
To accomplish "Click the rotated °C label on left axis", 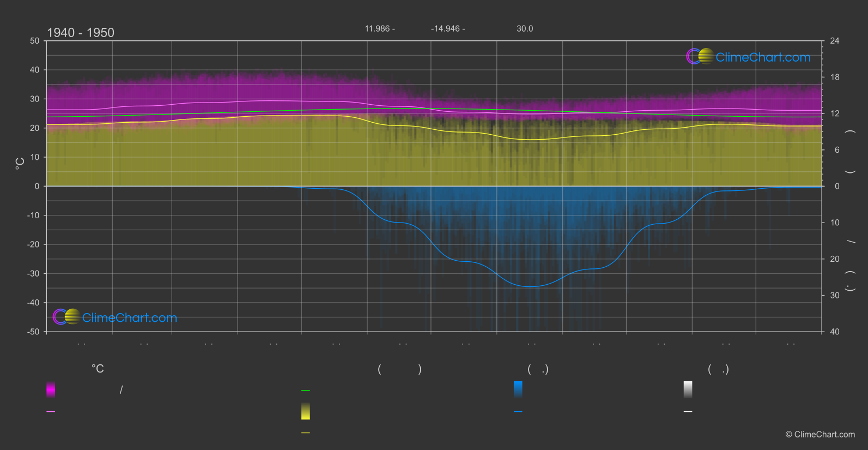I will pyautogui.click(x=20, y=164).
